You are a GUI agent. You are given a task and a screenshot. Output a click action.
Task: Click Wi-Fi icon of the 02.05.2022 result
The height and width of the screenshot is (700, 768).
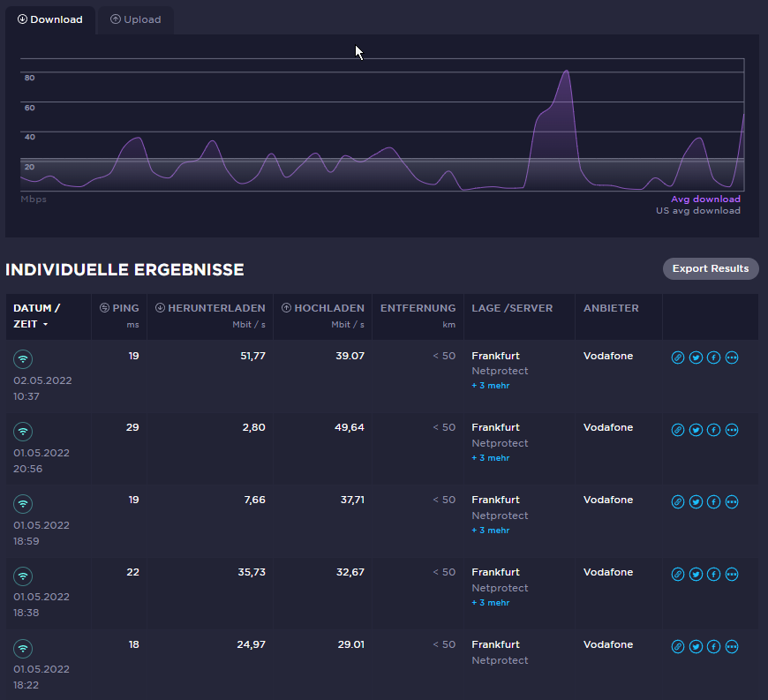(23, 359)
